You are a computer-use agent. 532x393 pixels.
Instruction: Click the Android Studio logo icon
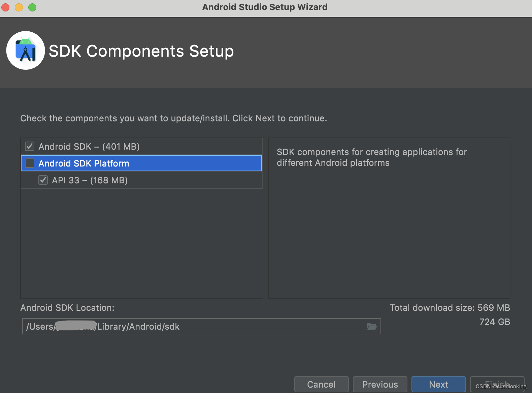coord(26,51)
